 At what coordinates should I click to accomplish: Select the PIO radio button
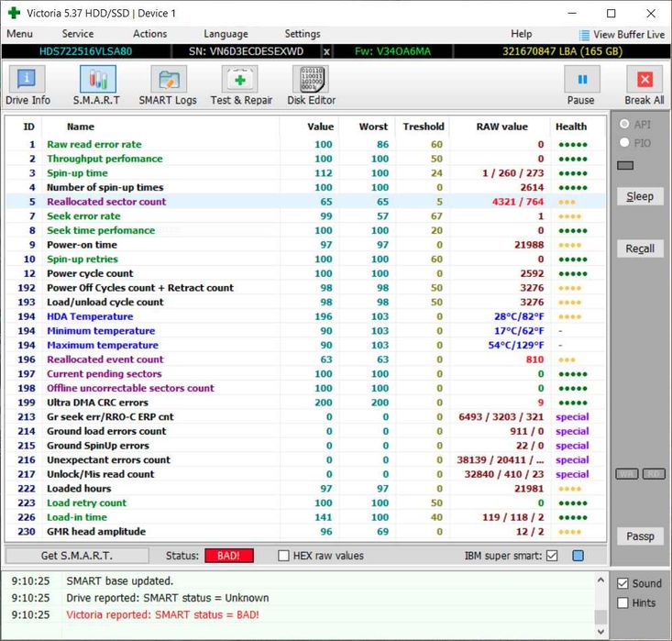624,142
